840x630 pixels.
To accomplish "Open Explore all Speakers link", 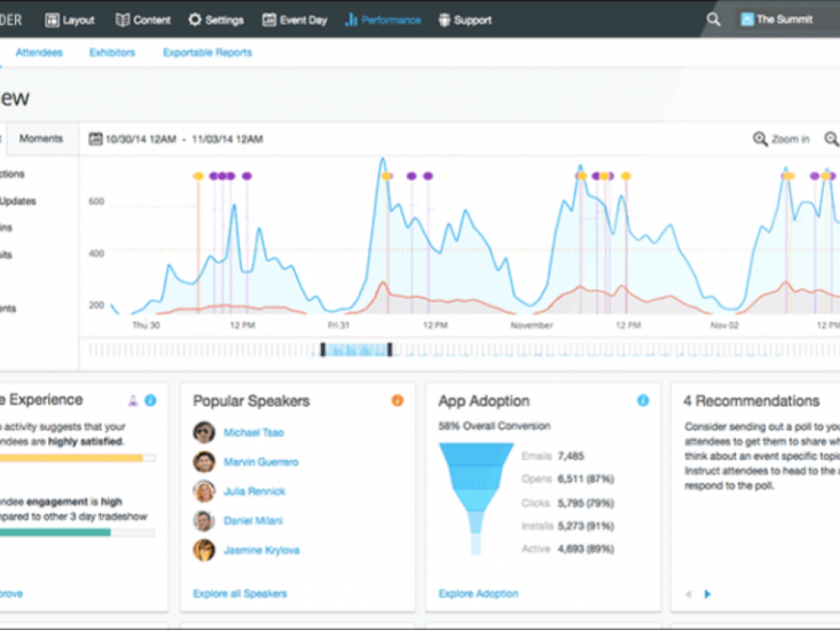I will [x=239, y=594].
